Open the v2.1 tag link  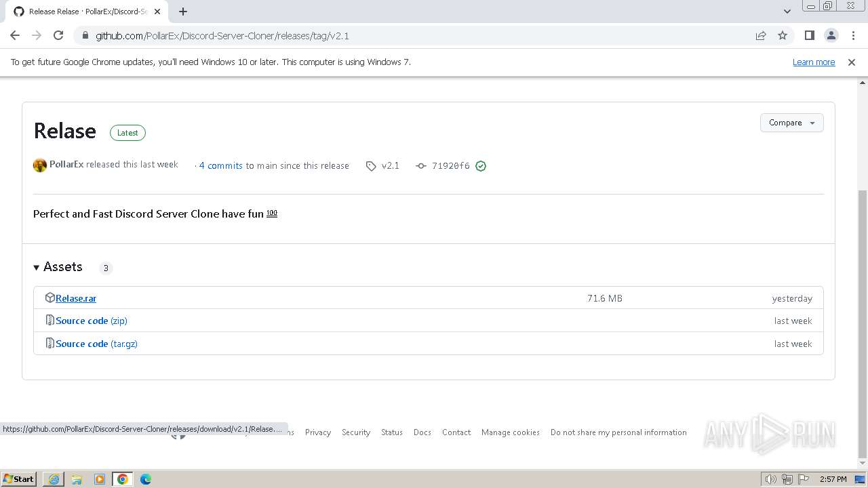391,165
